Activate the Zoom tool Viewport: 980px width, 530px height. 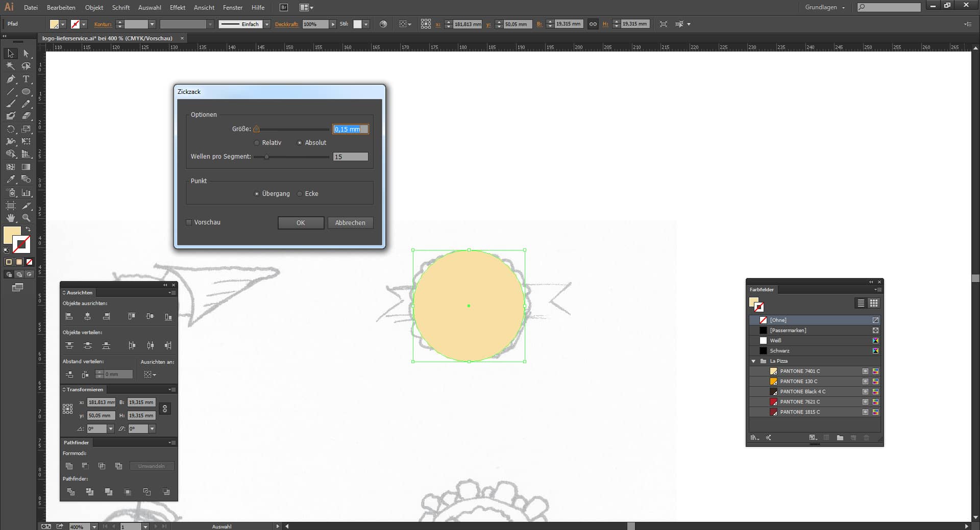(x=26, y=218)
